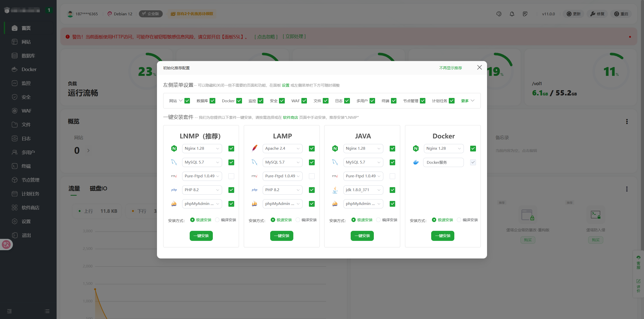
Task: Click one-click install button under Docker
Action: tap(442, 236)
